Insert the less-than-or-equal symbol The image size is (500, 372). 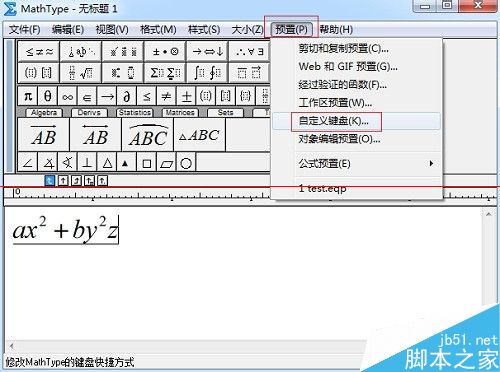(x=147, y=96)
